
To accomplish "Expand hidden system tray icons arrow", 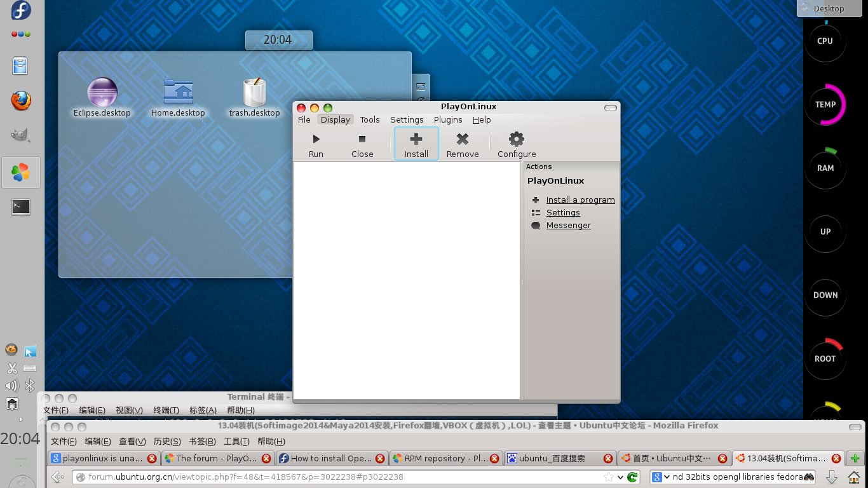I will coord(21,419).
